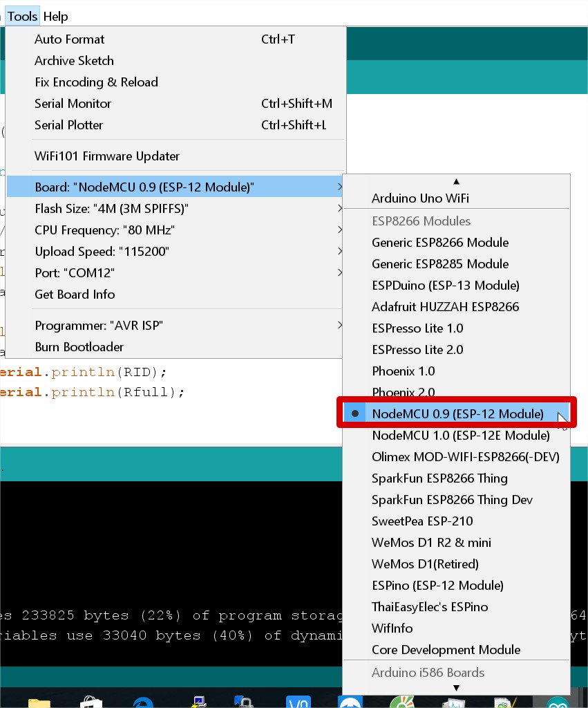This screenshot has height=708, width=588.
Task: Open TeamViewer from the taskbar
Action: (350, 702)
